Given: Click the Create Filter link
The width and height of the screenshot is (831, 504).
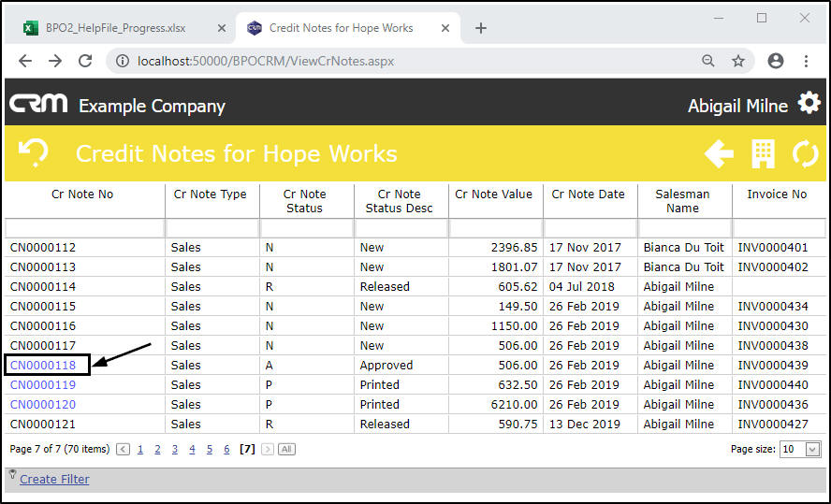Looking at the screenshot, I should [54, 480].
